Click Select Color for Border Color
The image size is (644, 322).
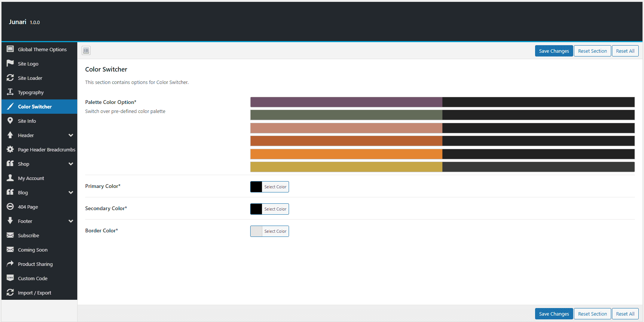[x=275, y=231]
